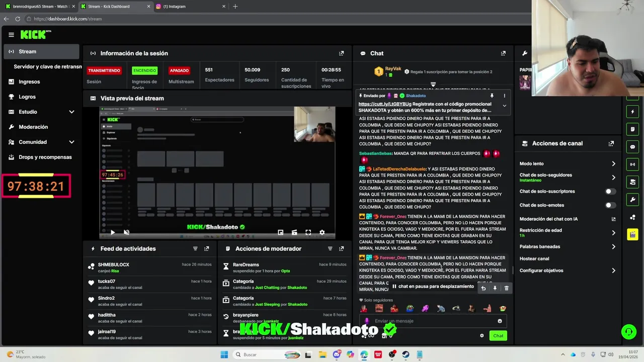Toggle Chat de solo-suscriptores switch
Image resolution: width=644 pixels, height=362 pixels.
click(610, 192)
